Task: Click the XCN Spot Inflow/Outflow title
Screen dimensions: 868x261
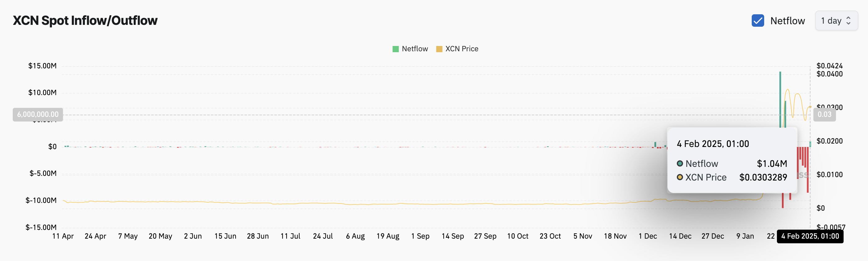Action: tap(85, 21)
